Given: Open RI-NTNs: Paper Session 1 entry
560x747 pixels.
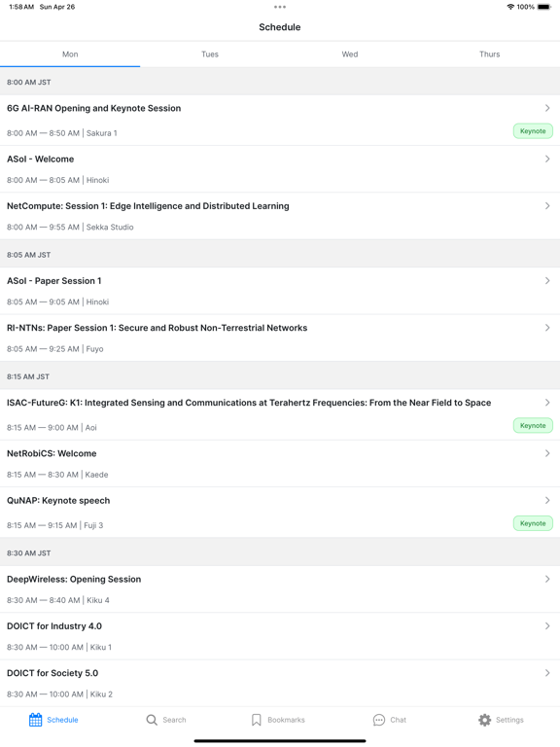Looking at the screenshot, I should (x=280, y=338).
